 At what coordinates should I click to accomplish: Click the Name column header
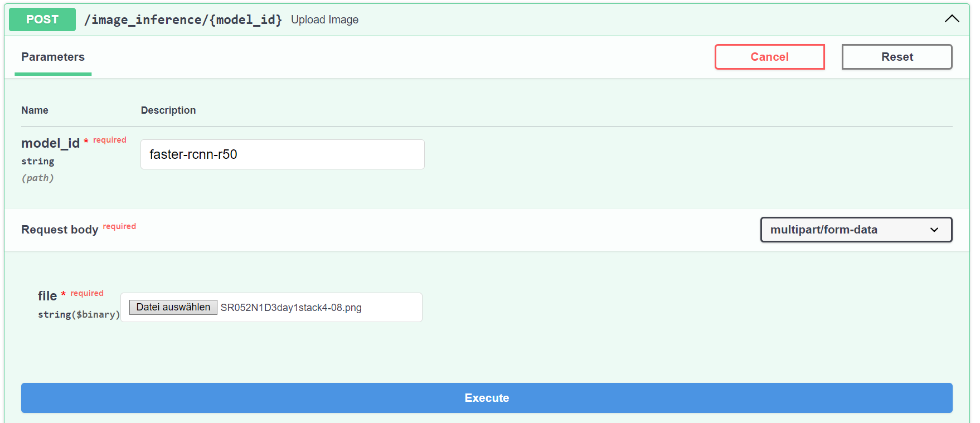tap(35, 110)
